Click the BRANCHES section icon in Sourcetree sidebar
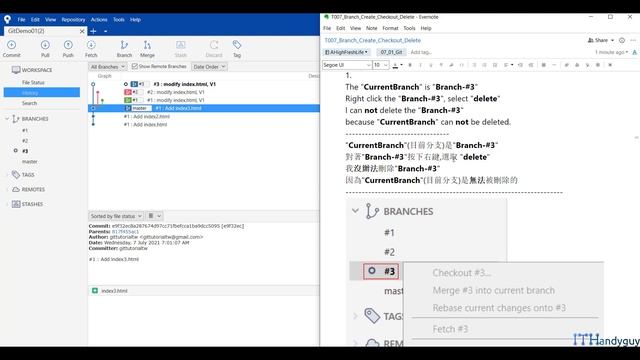 pyautogui.click(x=16, y=119)
